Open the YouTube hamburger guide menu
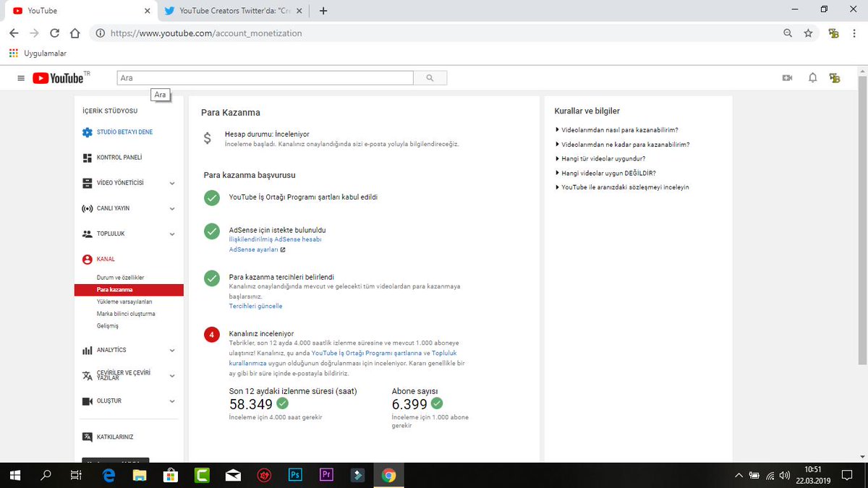This screenshot has width=868, height=488. pyautogui.click(x=20, y=78)
